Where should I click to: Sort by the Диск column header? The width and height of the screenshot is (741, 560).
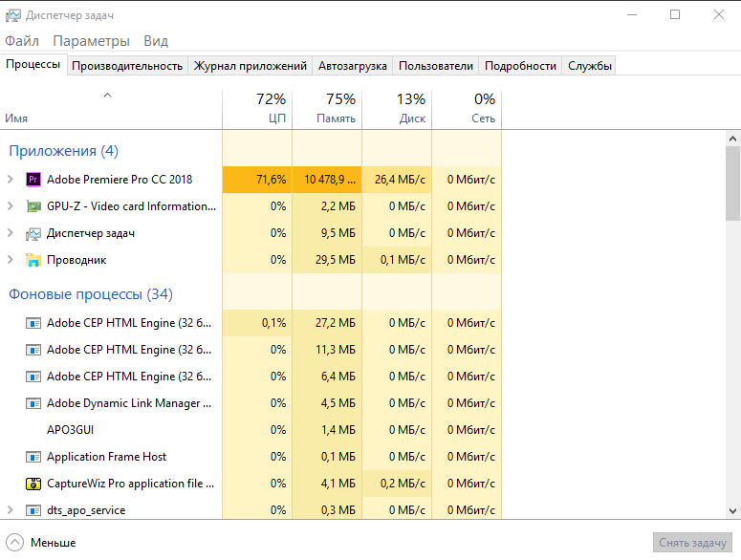click(x=397, y=109)
